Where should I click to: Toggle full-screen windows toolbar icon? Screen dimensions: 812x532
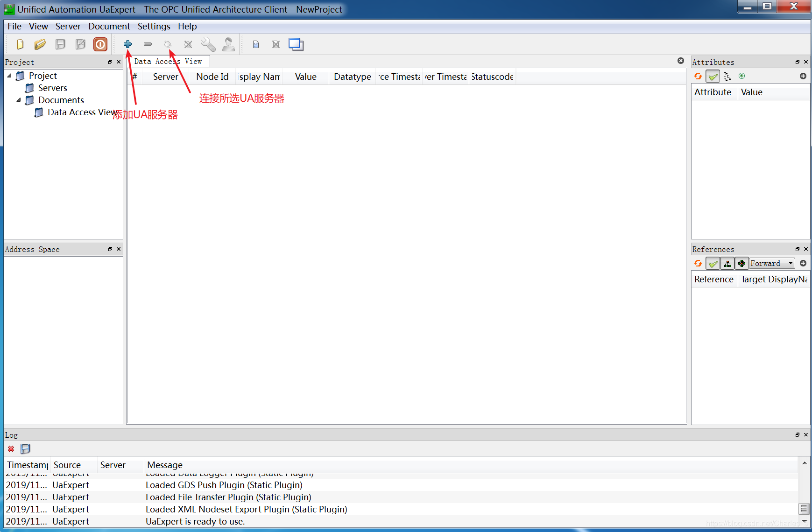296,44
